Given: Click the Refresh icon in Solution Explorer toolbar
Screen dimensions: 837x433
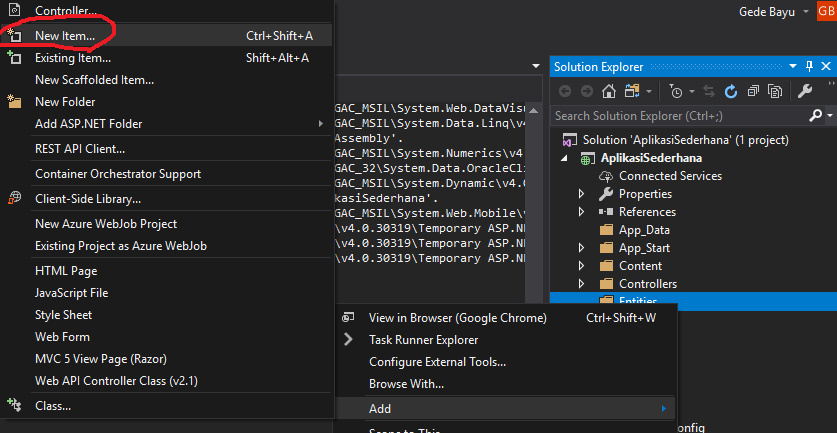Looking at the screenshot, I should click(x=731, y=91).
